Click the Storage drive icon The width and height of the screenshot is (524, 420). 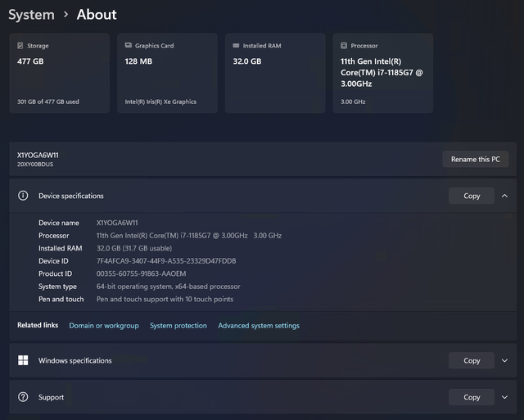click(x=20, y=46)
